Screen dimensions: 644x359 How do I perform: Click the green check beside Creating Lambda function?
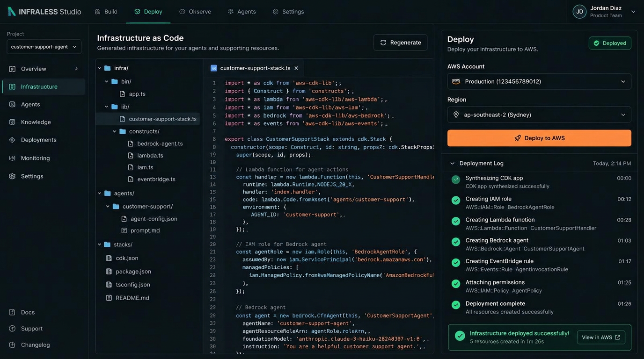coord(455,221)
